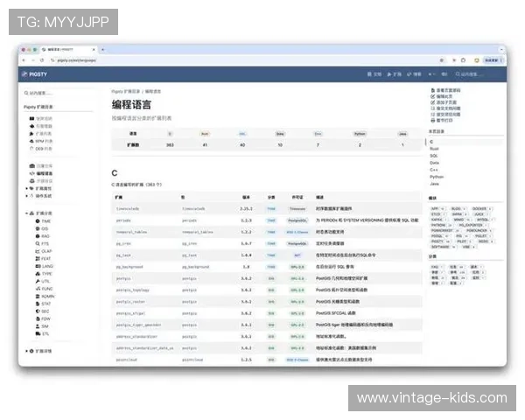Image resolution: width=525 pixels, height=420 pixels.
Task: Click the SOFTWARE module tag
Action: click(443, 247)
